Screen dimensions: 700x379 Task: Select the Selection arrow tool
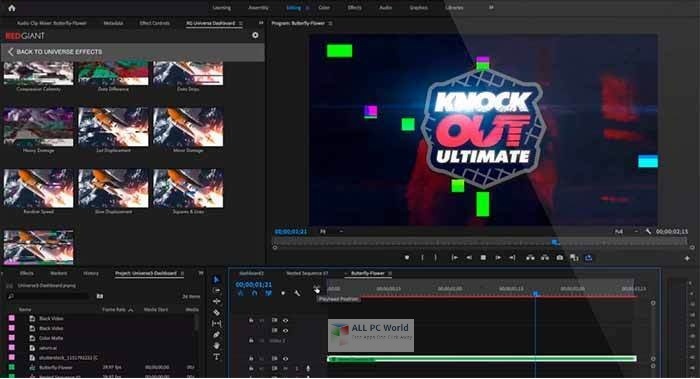click(x=217, y=279)
